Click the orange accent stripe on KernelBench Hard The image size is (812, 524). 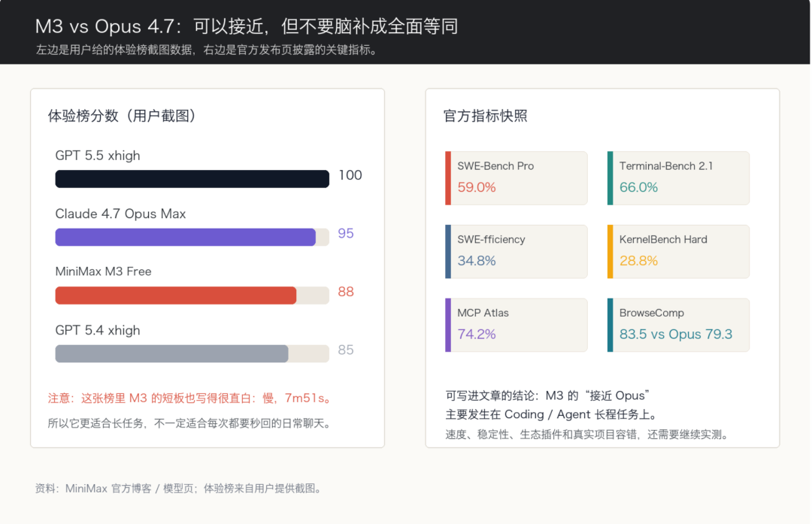coord(610,252)
